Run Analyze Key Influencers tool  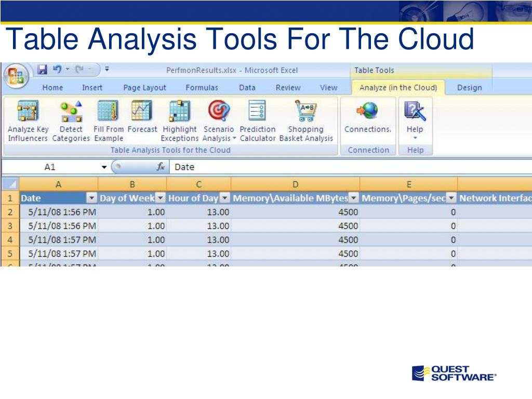pos(28,121)
